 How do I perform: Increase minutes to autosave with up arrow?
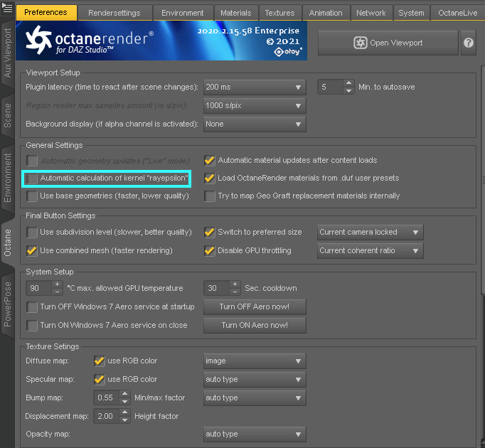(348, 83)
